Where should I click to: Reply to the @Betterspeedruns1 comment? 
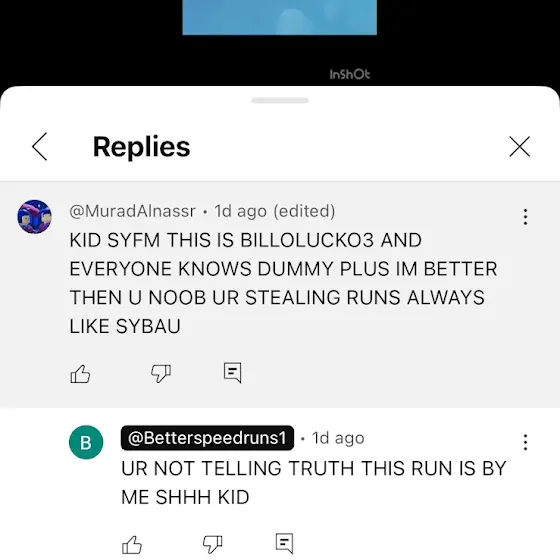click(x=285, y=544)
